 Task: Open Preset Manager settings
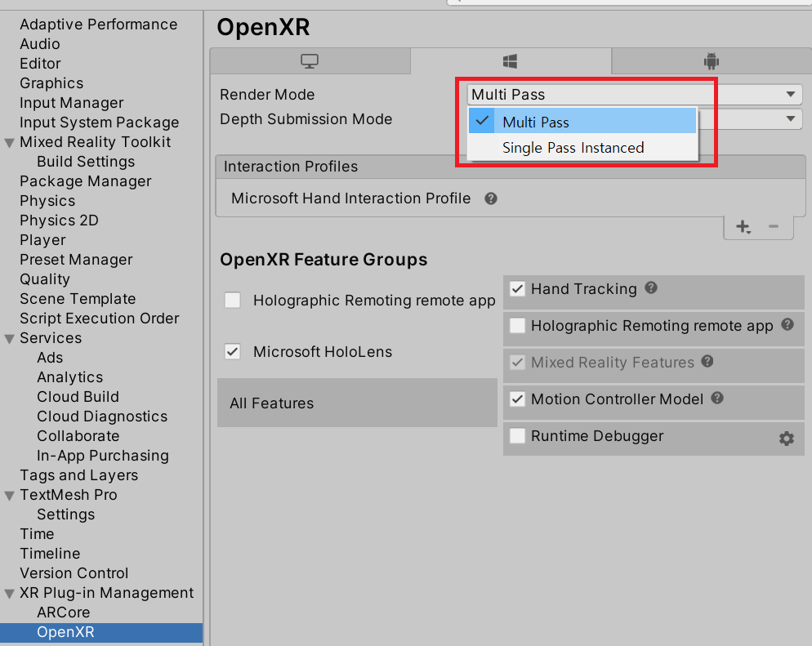76,260
